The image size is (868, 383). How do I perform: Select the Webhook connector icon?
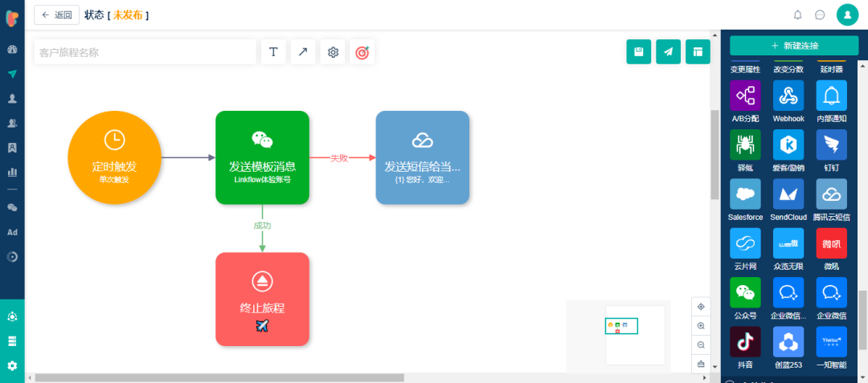(788, 96)
